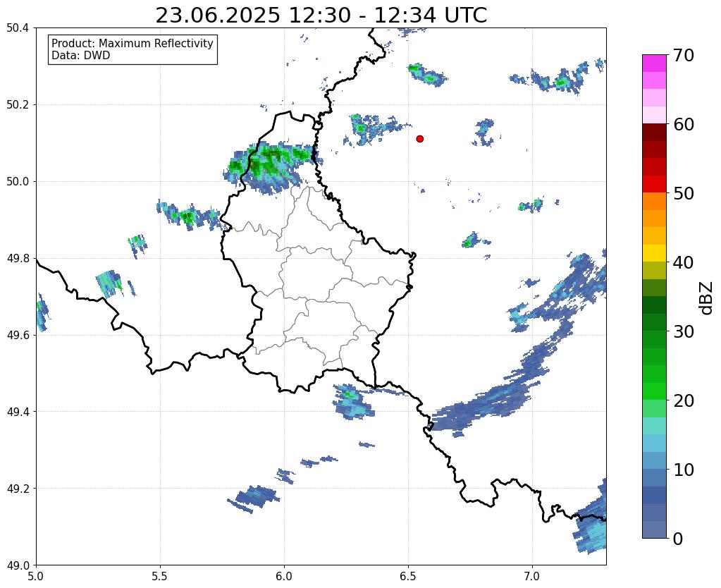Click the red station marker dot
The image size is (721, 588).
tap(419, 138)
